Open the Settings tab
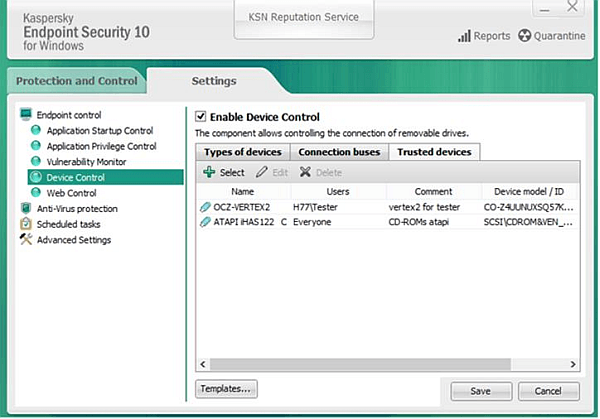Image resolution: width=600 pixels, height=419 pixels. [x=214, y=81]
